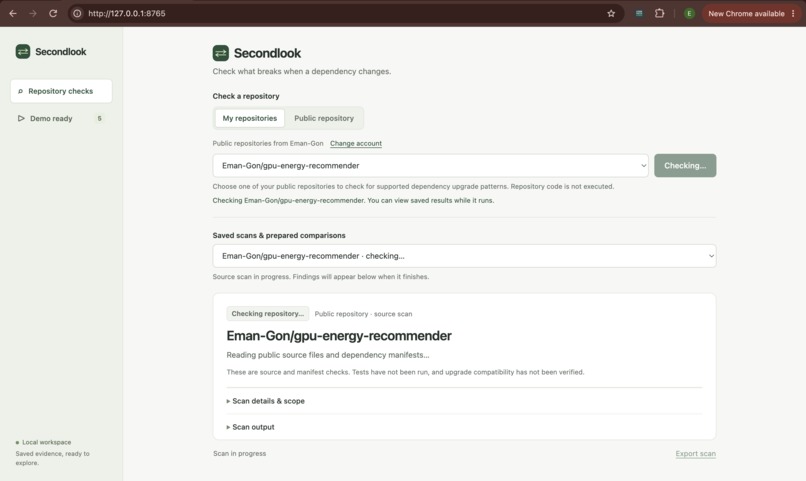Click the Check a repository label

click(x=246, y=96)
